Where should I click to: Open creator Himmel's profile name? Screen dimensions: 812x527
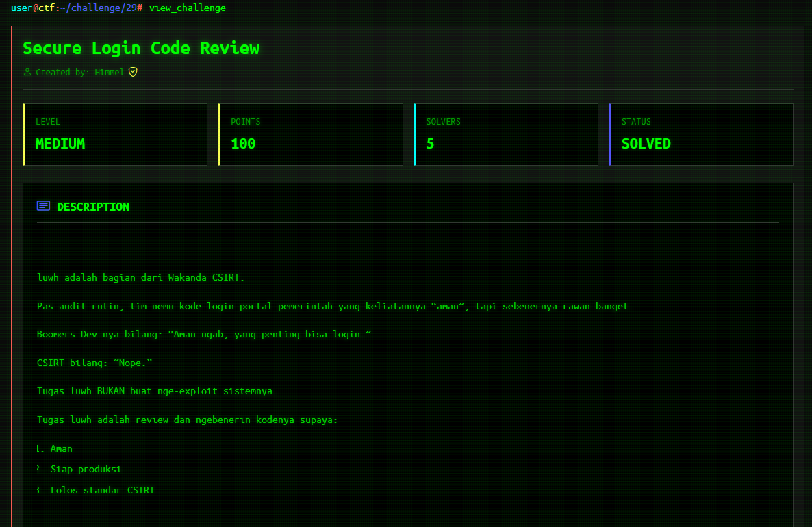pos(110,72)
